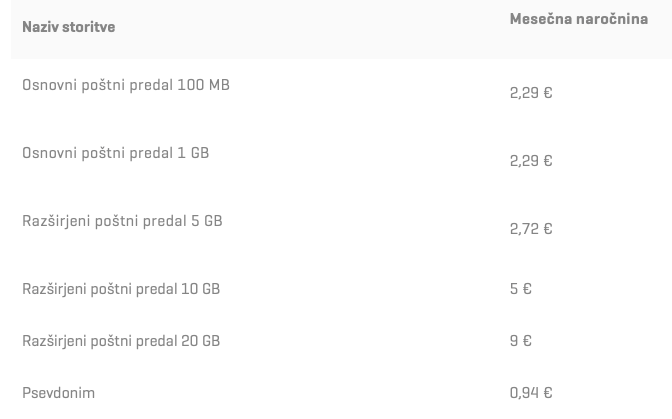The width and height of the screenshot is (672, 419).
Task: Click the 2,72 € price
Action: pos(531,229)
